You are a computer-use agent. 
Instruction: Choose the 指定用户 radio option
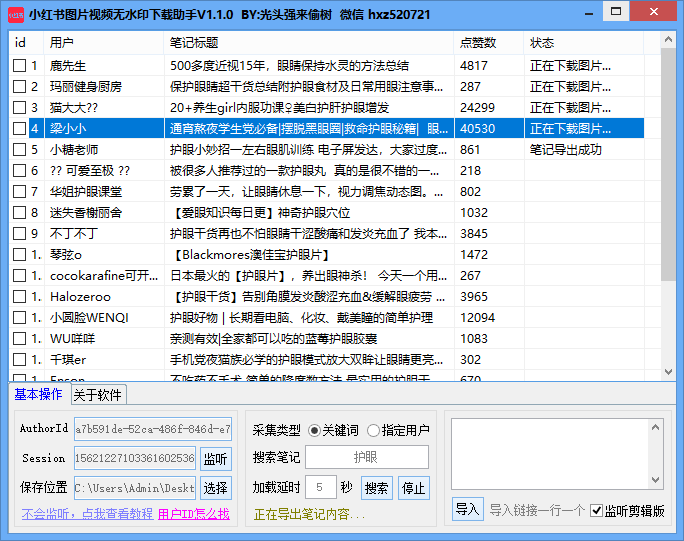click(373, 430)
